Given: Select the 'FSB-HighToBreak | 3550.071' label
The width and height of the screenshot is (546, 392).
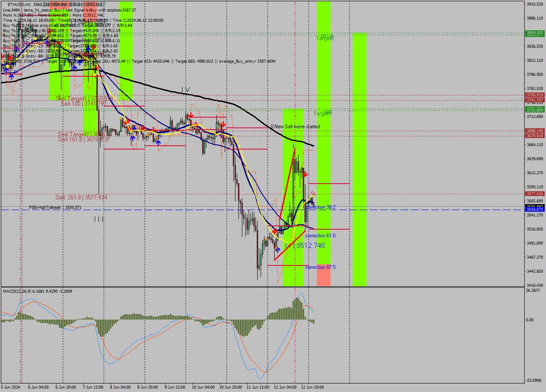Looking at the screenshot, I should [55, 207].
